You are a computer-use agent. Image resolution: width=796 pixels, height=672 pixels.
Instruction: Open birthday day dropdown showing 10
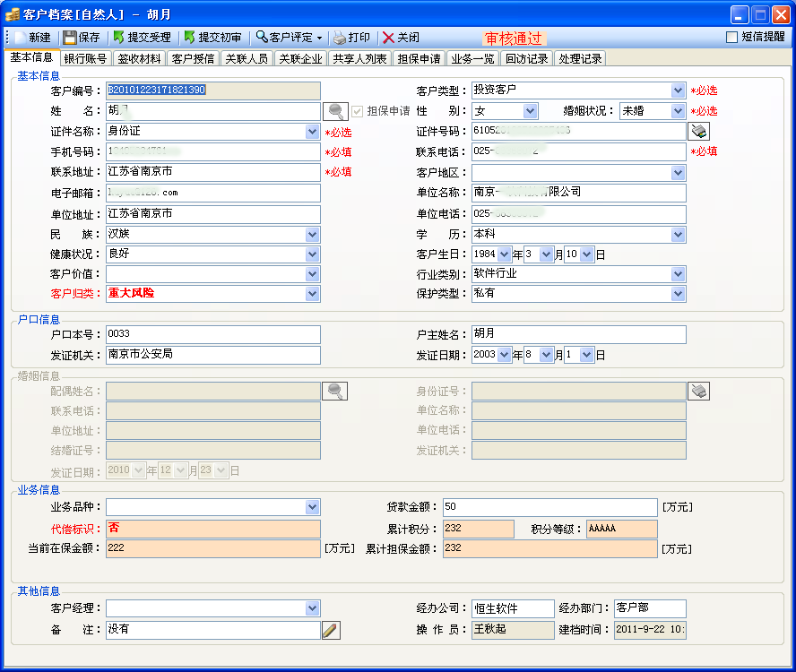pyautogui.click(x=587, y=254)
